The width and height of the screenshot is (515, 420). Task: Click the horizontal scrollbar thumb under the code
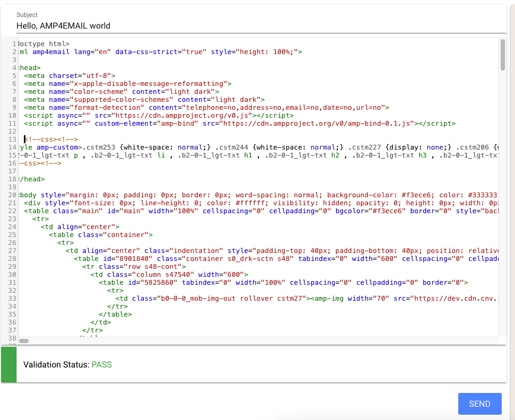(x=24, y=341)
